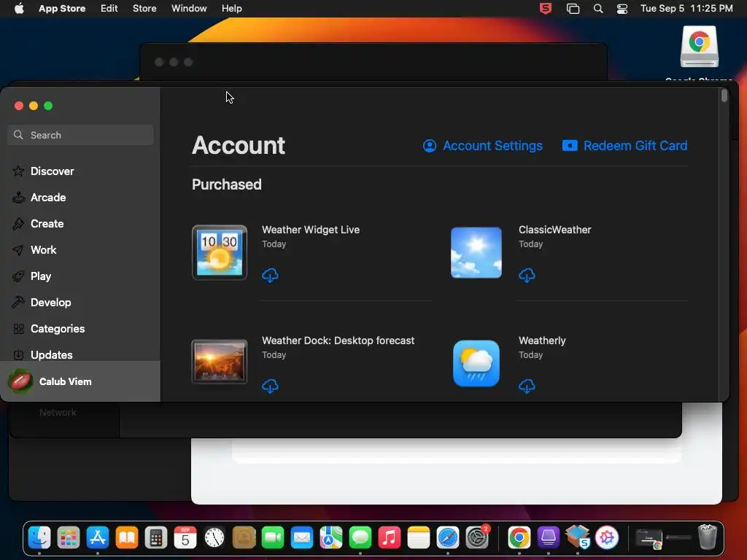Open the Help menu

point(231,8)
